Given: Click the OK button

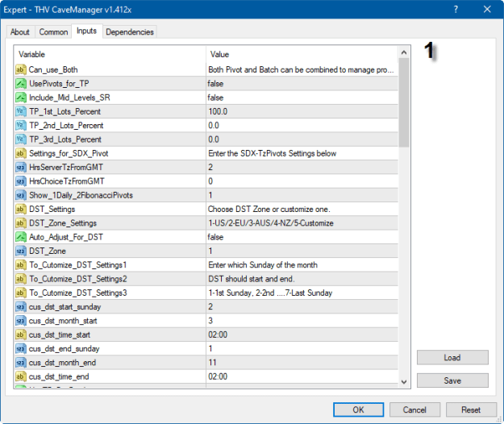Looking at the screenshot, I should coord(358,409).
